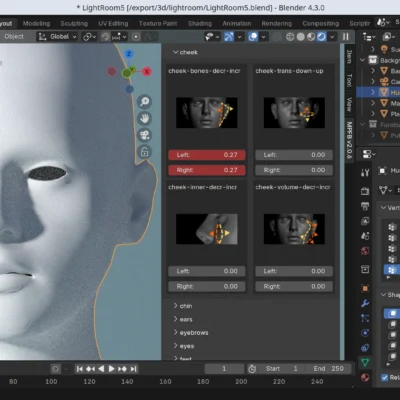
Task: Jump to timeline end frame button
Action: [x=133, y=369]
